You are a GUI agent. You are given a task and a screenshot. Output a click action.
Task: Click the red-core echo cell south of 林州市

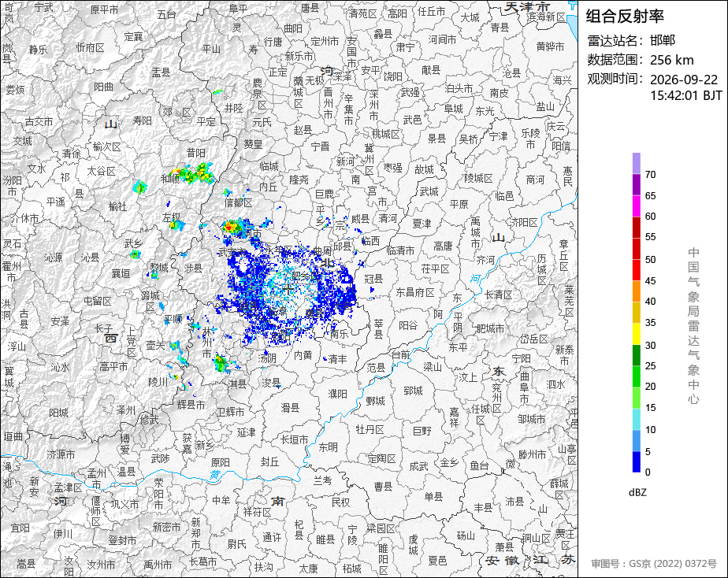(x=221, y=363)
